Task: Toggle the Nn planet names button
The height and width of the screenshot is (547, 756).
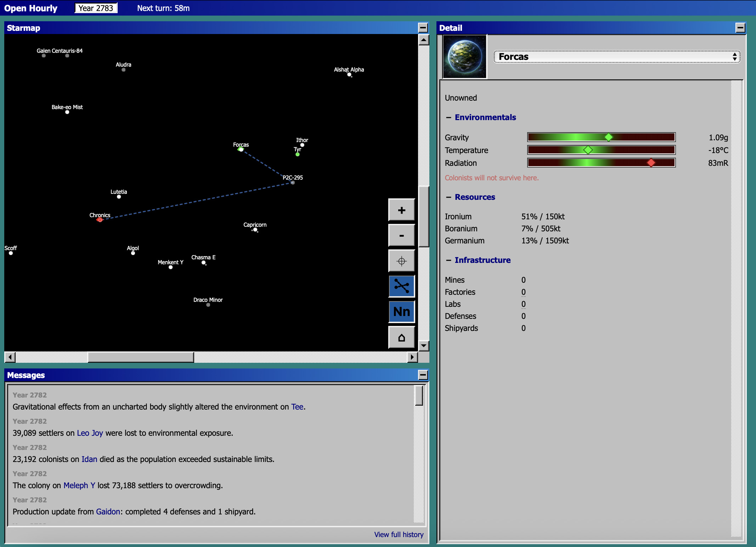Action: click(x=401, y=312)
